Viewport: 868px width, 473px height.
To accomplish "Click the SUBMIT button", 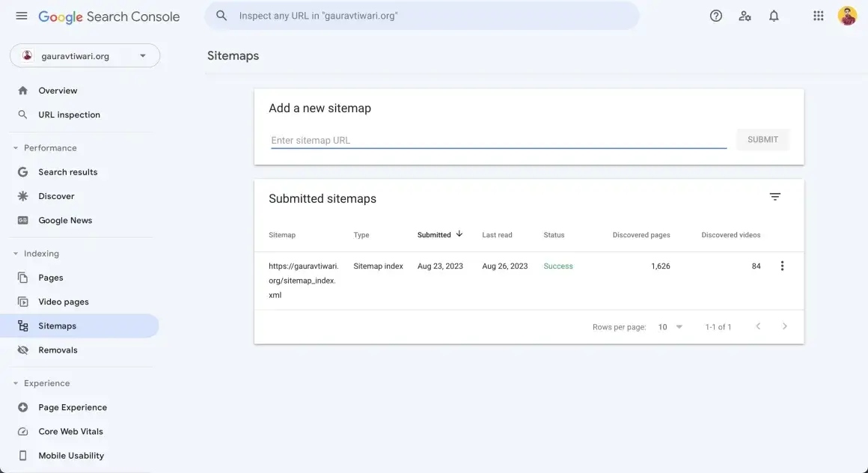I will (762, 139).
